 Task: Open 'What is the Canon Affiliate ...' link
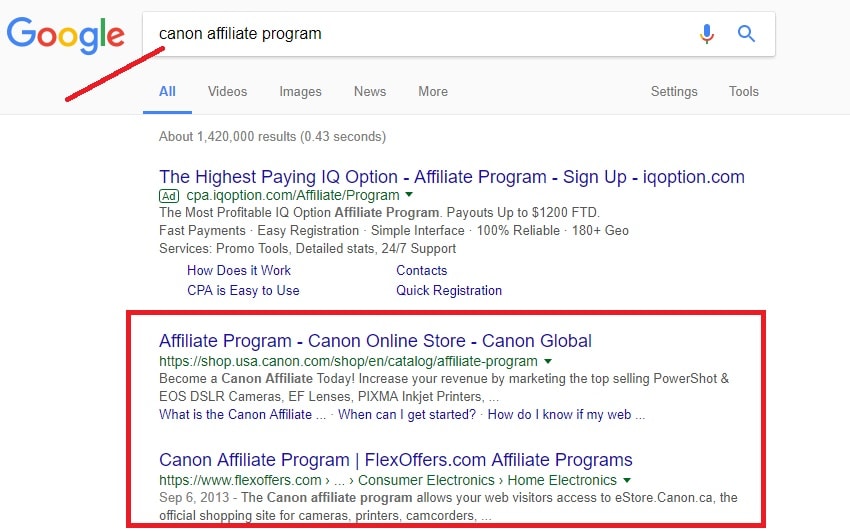coord(242,415)
